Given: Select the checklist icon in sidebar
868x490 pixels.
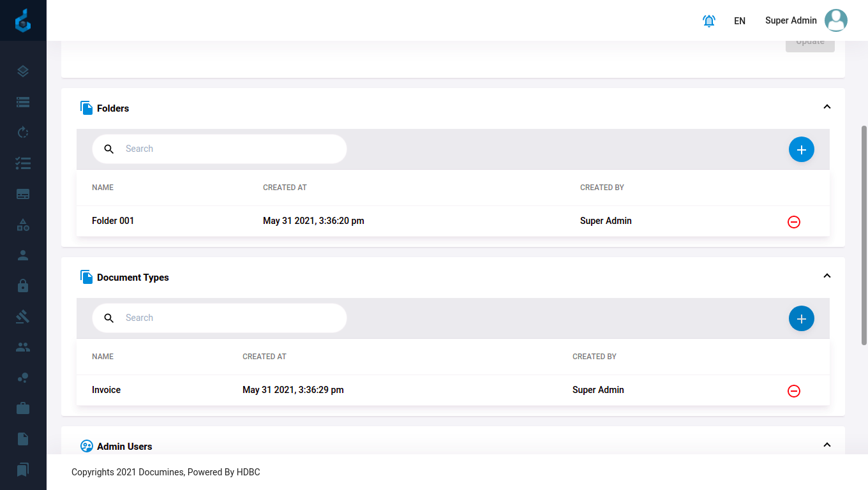Looking at the screenshot, I should click(x=23, y=163).
